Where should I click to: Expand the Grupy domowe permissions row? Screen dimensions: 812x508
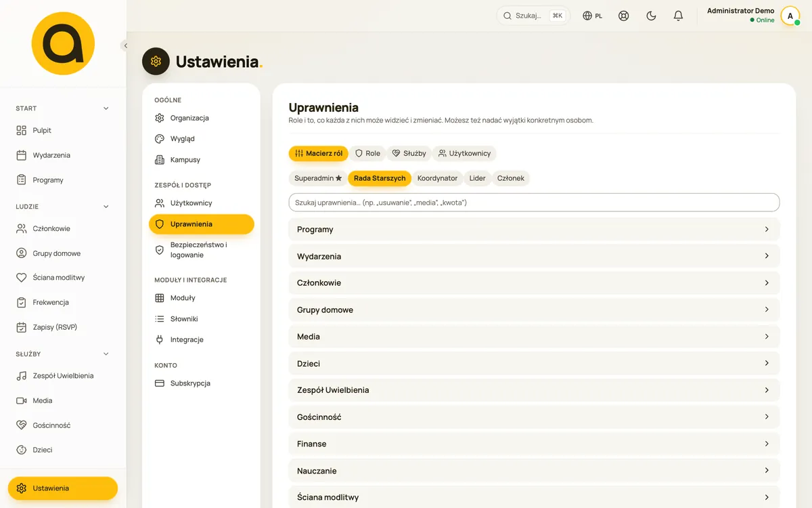[534, 310]
